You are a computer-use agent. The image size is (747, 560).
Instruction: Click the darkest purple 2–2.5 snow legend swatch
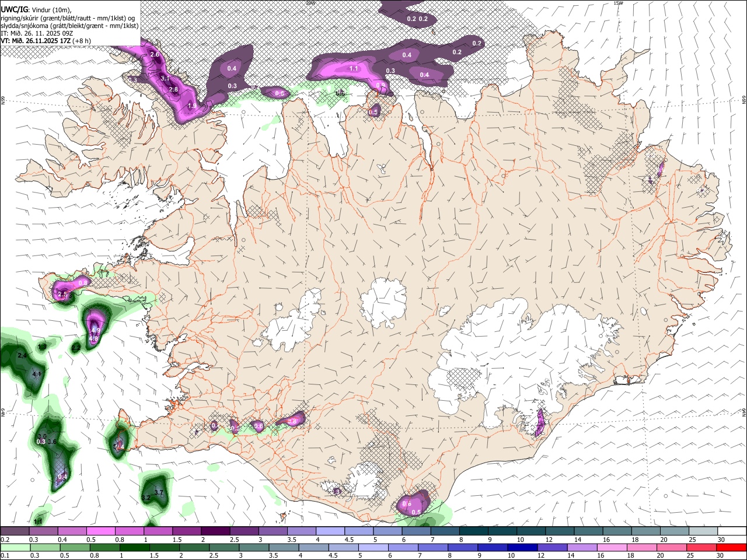click(215, 531)
